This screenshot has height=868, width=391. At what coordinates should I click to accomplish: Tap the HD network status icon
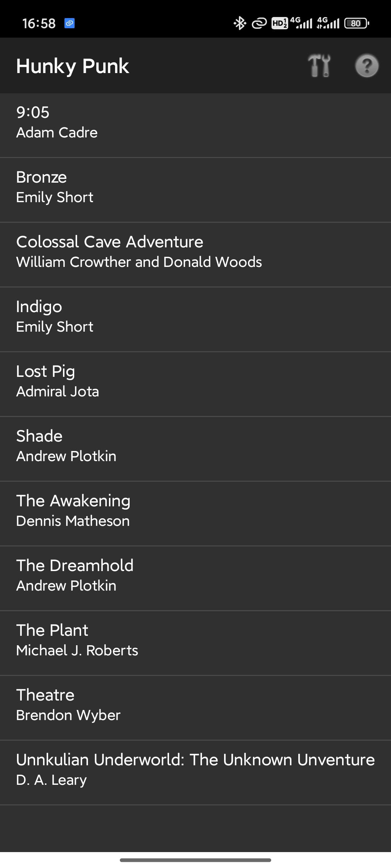point(279,24)
